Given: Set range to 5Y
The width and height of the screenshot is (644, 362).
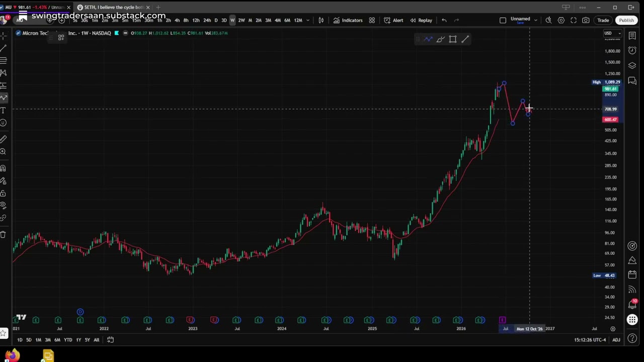Looking at the screenshot, I should (x=88, y=340).
